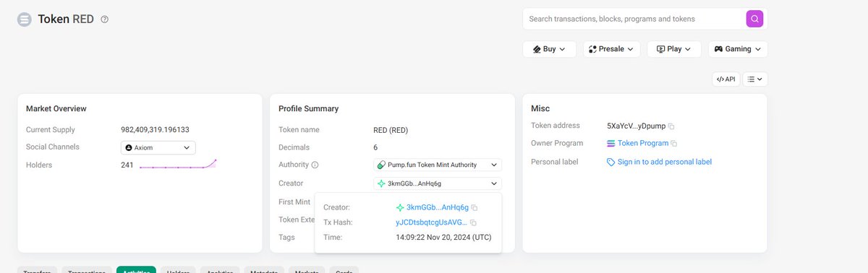
Task: Click the token address text 5XaYcV...yDpump
Action: 637,126
